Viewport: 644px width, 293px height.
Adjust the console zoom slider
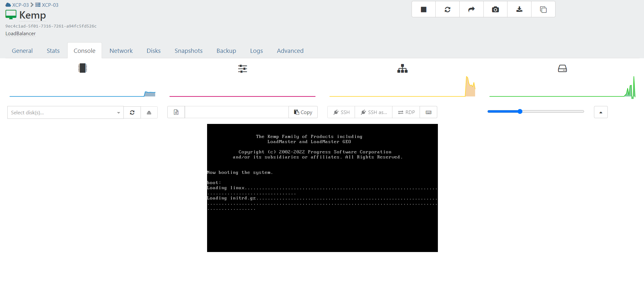[x=536, y=111]
